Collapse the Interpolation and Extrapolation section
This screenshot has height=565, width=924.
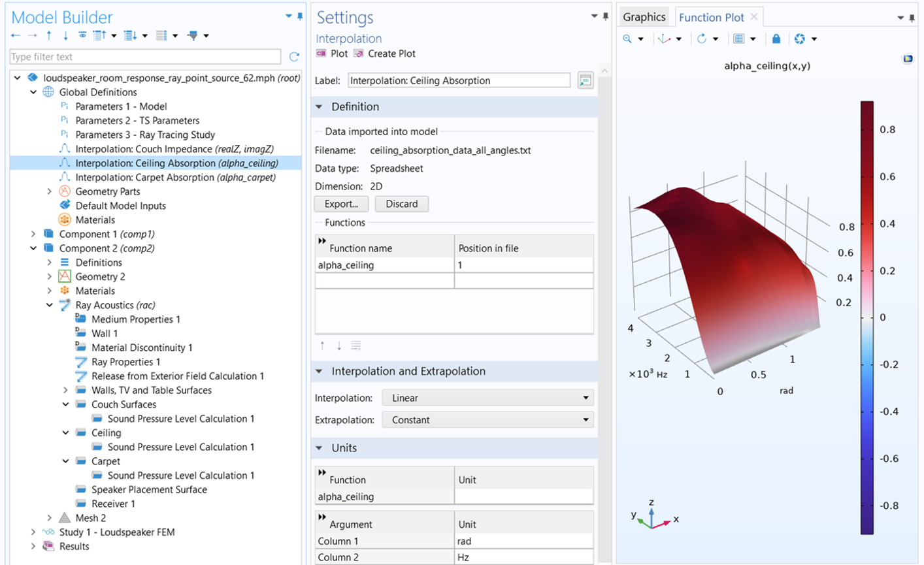click(x=320, y=371)
